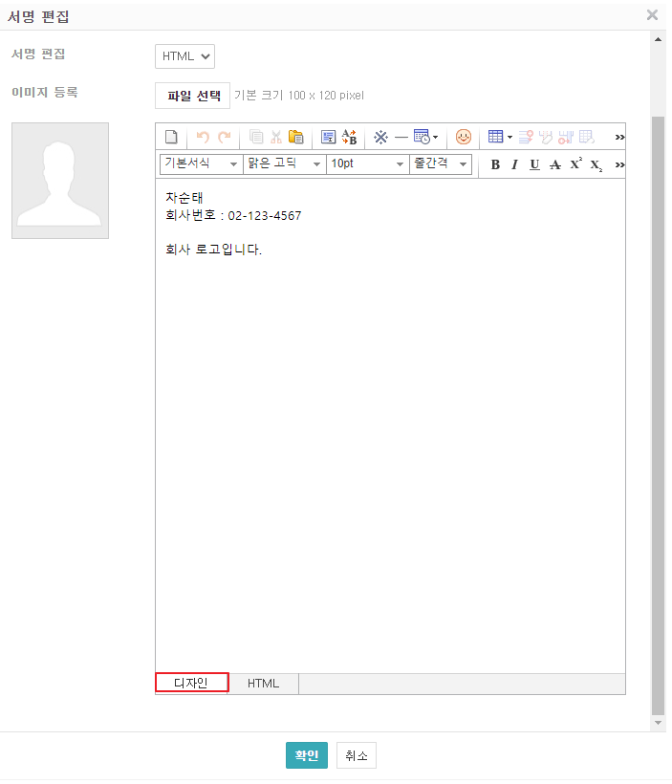Image resolution: width=672 pixels, height=784 pixels.
Task: Click the profile image placeholder thumbnail
Action: (x=60, y=181)
